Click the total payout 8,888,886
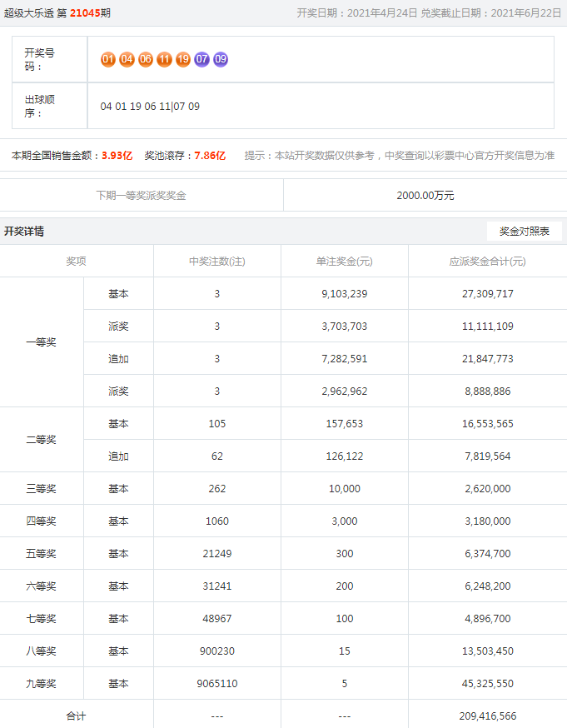Screen dimensions: 567x728 pos(488,391)
